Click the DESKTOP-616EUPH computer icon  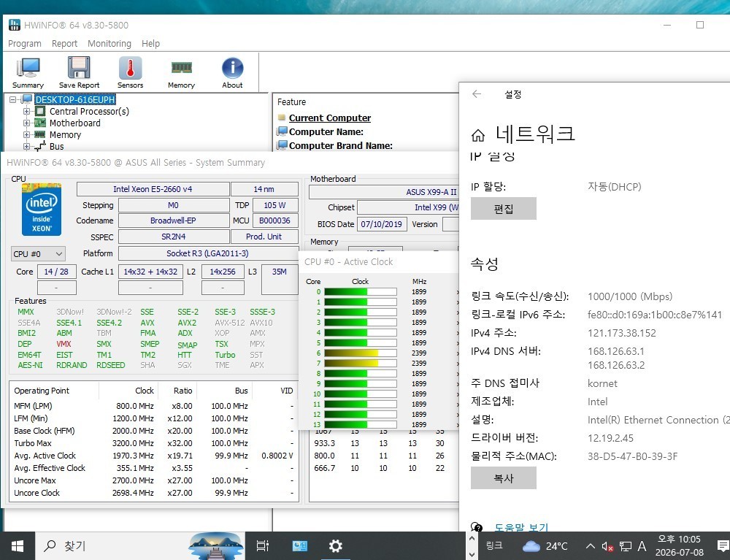[28, 99]
